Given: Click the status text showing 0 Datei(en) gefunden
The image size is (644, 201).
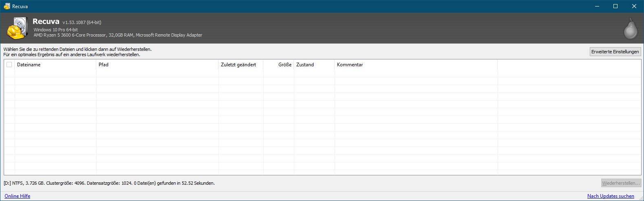Looking at the screenshot, I should 109,183.
